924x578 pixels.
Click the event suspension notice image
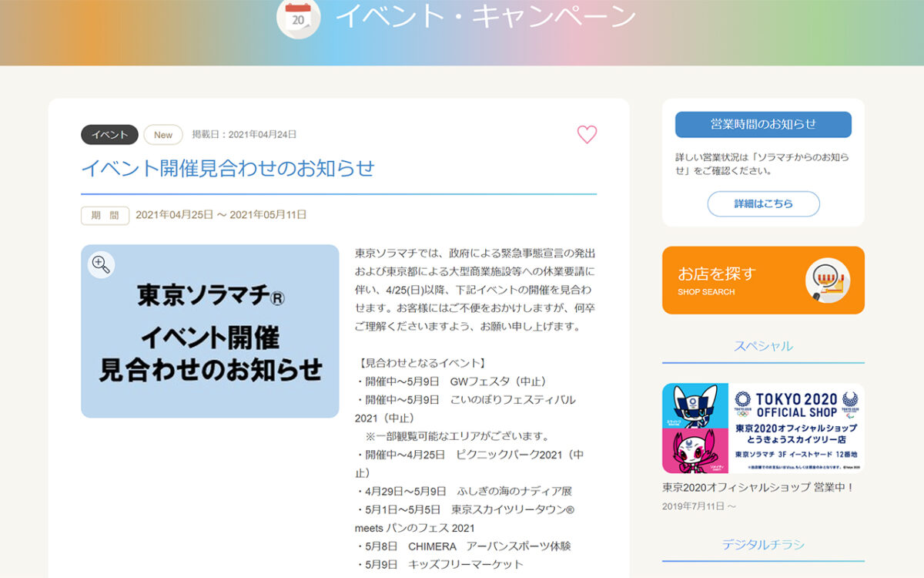pos(209,331)
